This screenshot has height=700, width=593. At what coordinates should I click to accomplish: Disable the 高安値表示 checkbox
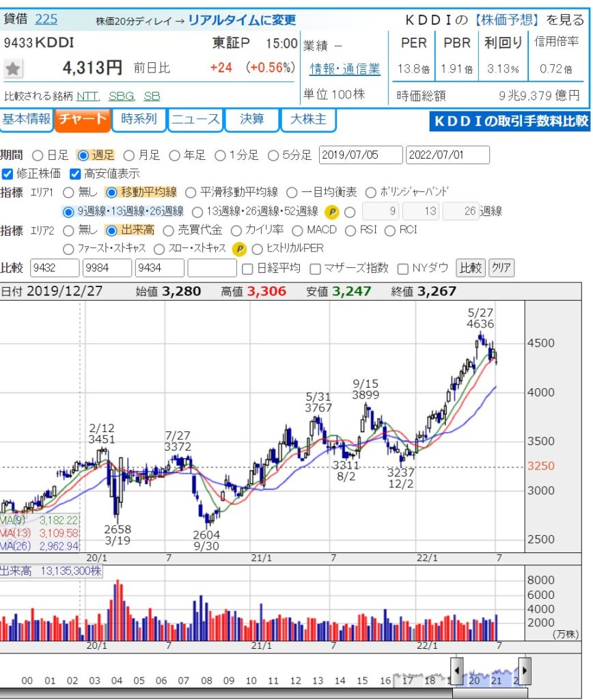pos(75,174)
